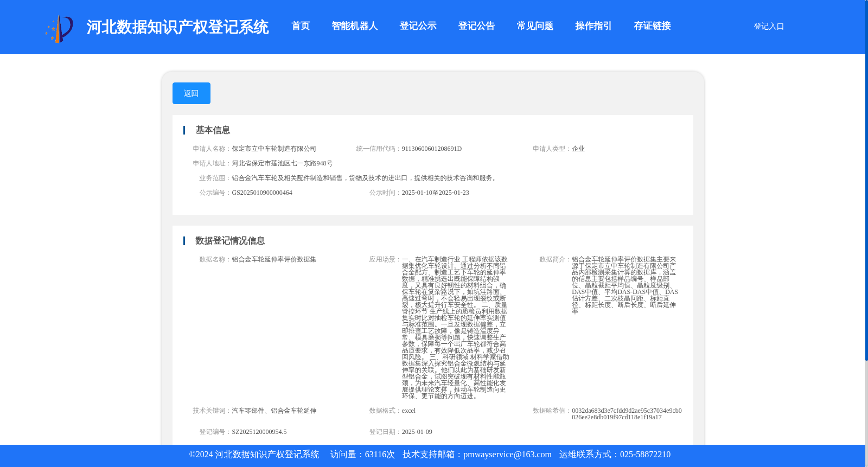Open 存证链接 page
The height and width of the screenshot is (467, 868).
(x=652, y=26)
